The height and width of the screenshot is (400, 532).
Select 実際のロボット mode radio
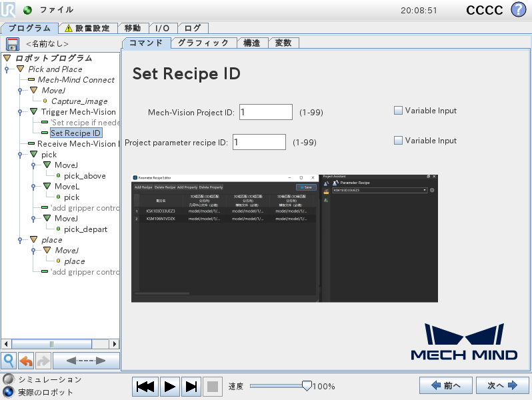(9, 392)
